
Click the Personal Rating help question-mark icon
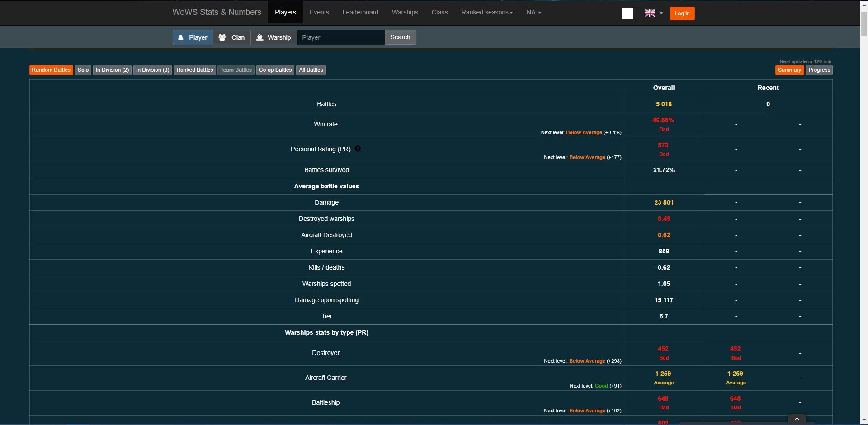(358, 149)
